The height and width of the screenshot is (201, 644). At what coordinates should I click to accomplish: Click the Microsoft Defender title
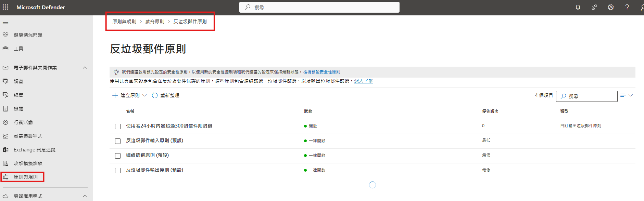click(x=41, y=7)
